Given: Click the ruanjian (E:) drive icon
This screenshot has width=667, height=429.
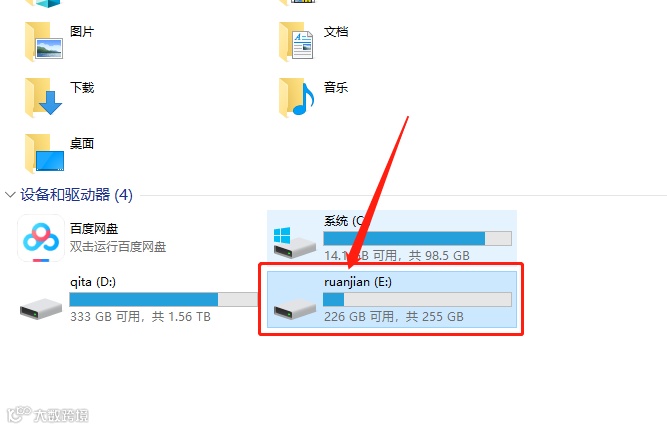Looking at the screenshot, I should tap(294, 309).
